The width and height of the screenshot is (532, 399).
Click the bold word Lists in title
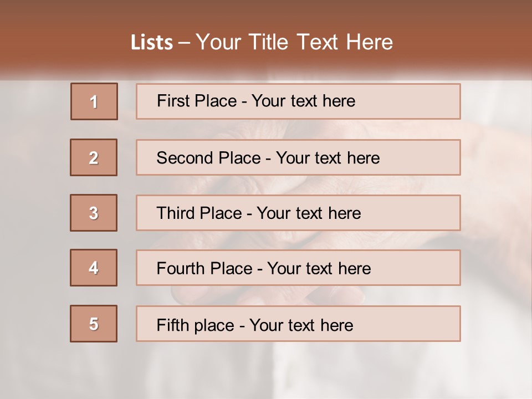click(x=151, y=43)
